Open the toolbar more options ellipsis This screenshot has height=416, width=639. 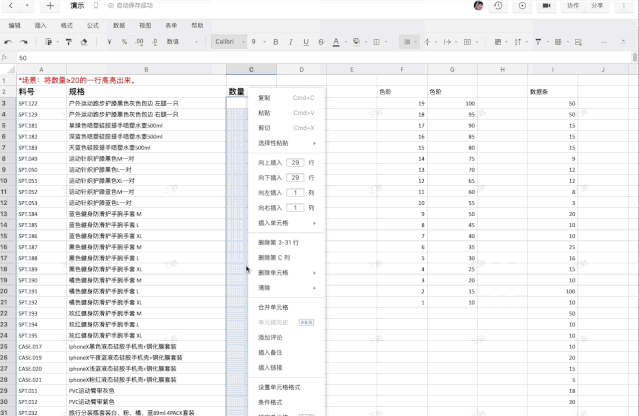pyautogui.click(x=604, y=42)
